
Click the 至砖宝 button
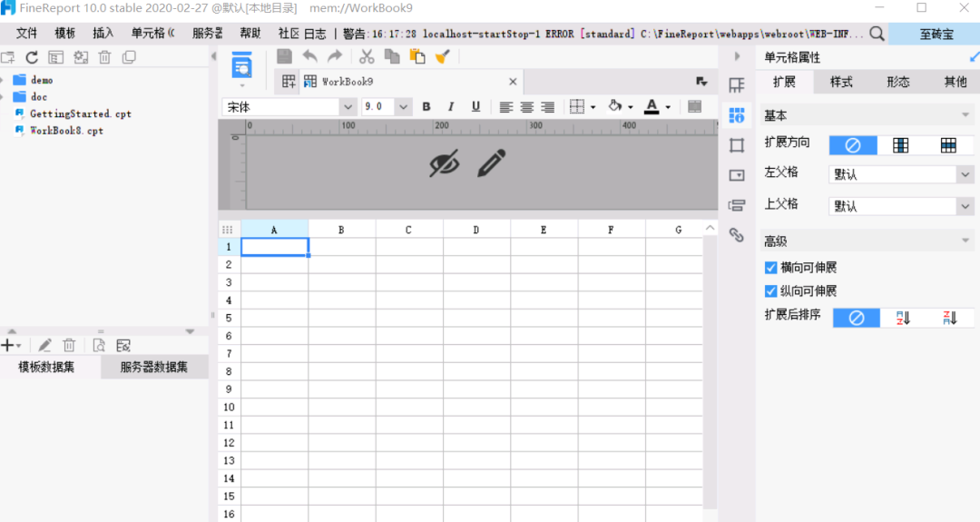click(936, 34)
